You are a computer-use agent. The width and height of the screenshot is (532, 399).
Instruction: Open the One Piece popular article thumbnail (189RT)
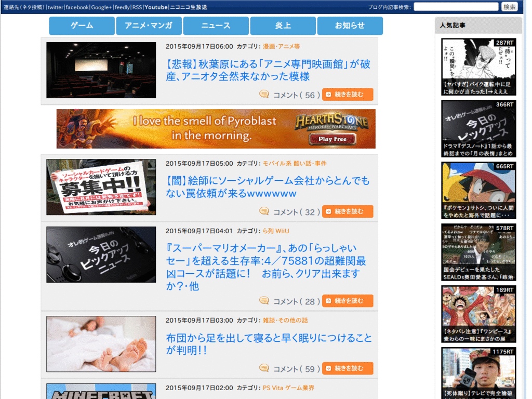click(478, 314)
